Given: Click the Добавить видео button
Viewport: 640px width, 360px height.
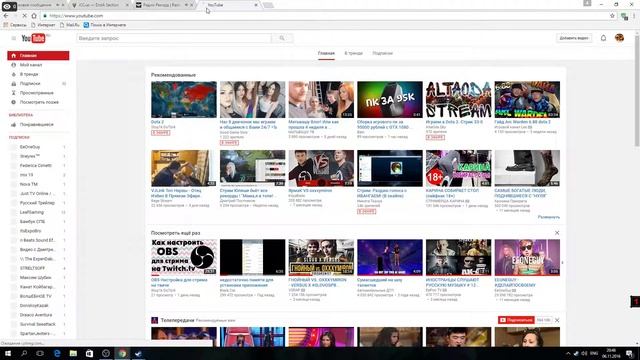Looking at the screenshot, I should (x=574, y=38).
